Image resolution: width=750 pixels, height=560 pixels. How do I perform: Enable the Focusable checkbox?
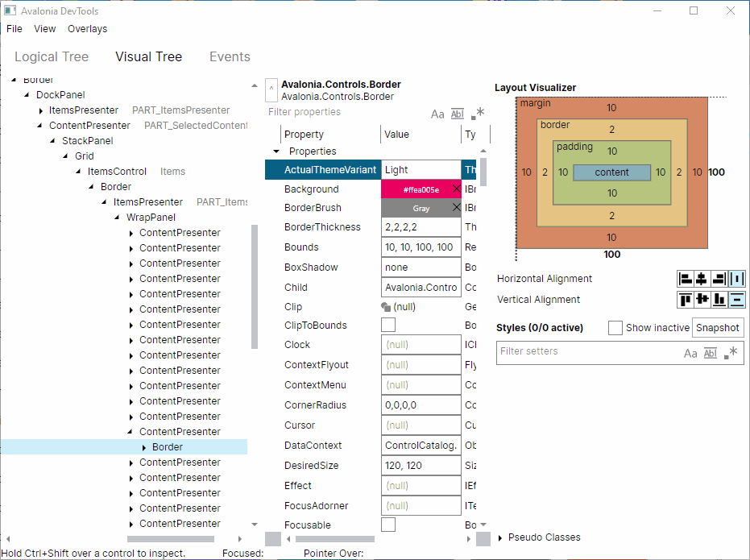(x=388, y=525)
